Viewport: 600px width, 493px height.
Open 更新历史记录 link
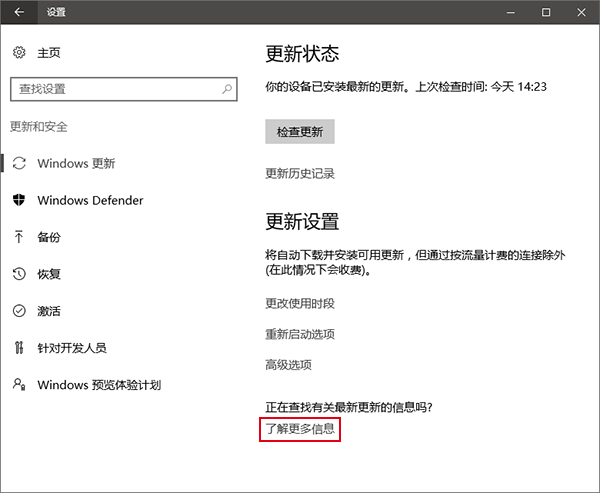pyautogui.click(x=300, y=173)
